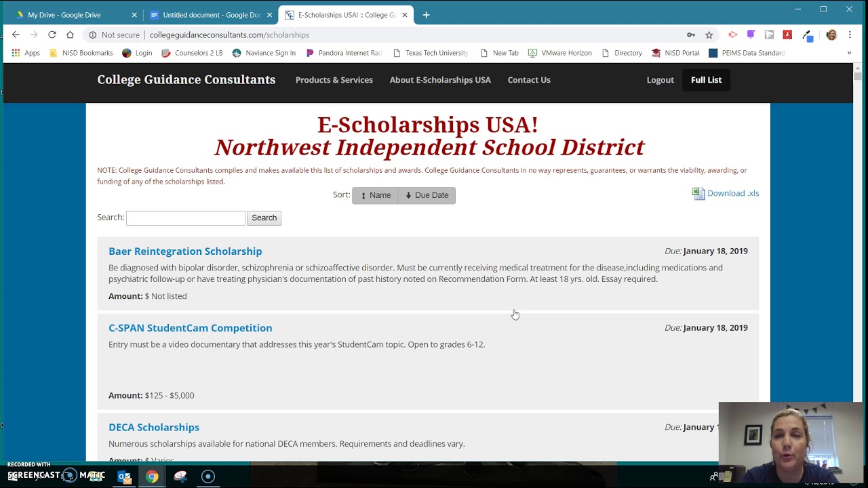Open the Directory bookmark
The image size is (868, 488).
pos(622,53)
